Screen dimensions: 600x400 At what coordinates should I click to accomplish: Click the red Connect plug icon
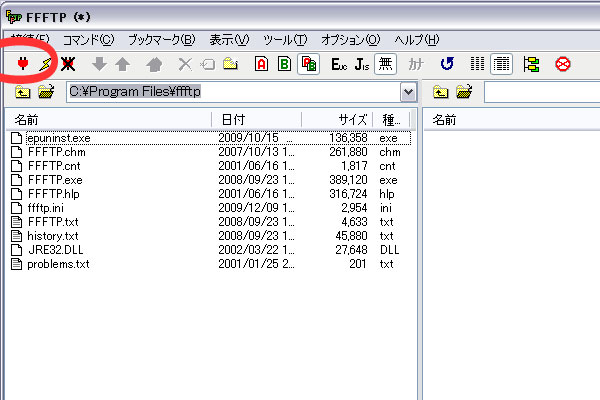[23, 64]
